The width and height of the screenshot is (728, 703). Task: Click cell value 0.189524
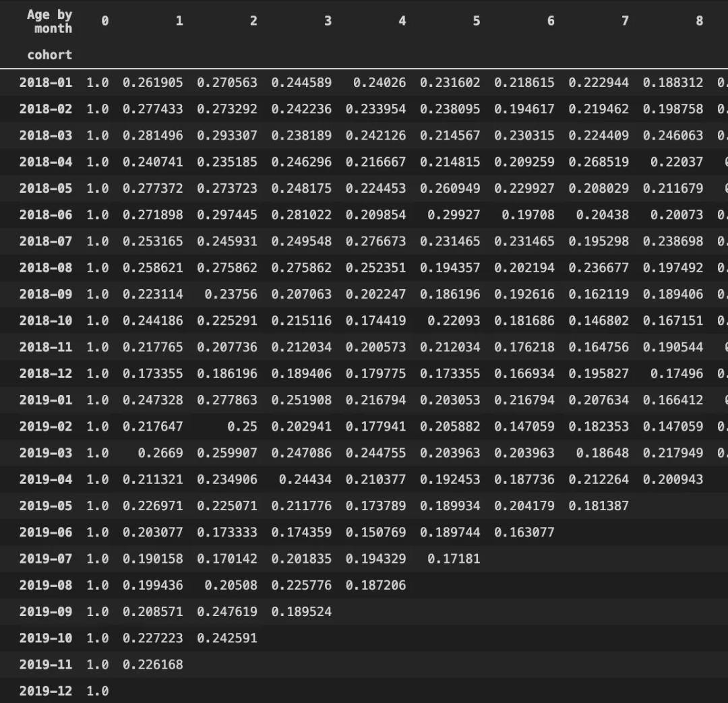pos(301,612)
